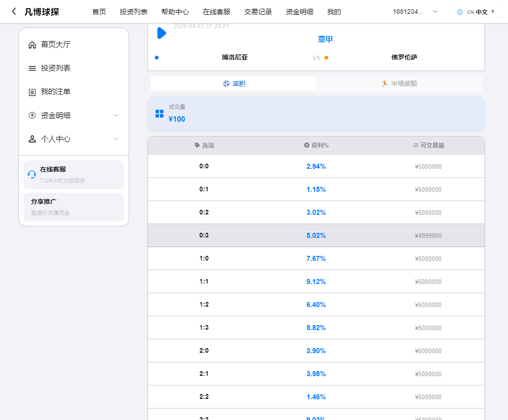Click the grid icon beside 成交量
Viewport: 508px width, 420px height.
click(x=159, y=113)
